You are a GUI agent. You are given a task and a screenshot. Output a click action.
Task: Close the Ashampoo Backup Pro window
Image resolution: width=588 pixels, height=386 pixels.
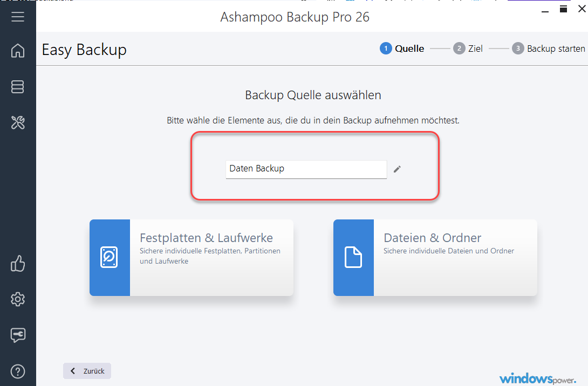point(582,9)
